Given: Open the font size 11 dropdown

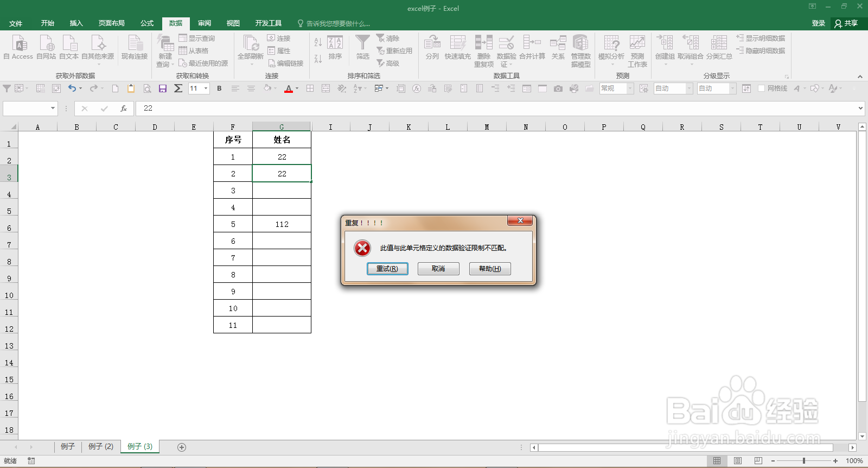Looking at the screenshot, I should click(206, 88).
